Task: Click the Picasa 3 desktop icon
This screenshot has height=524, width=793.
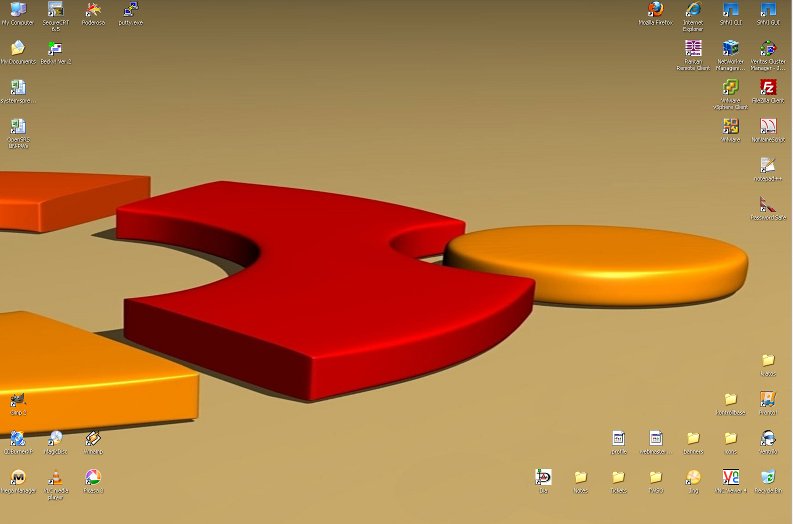Action: [93, 477]
